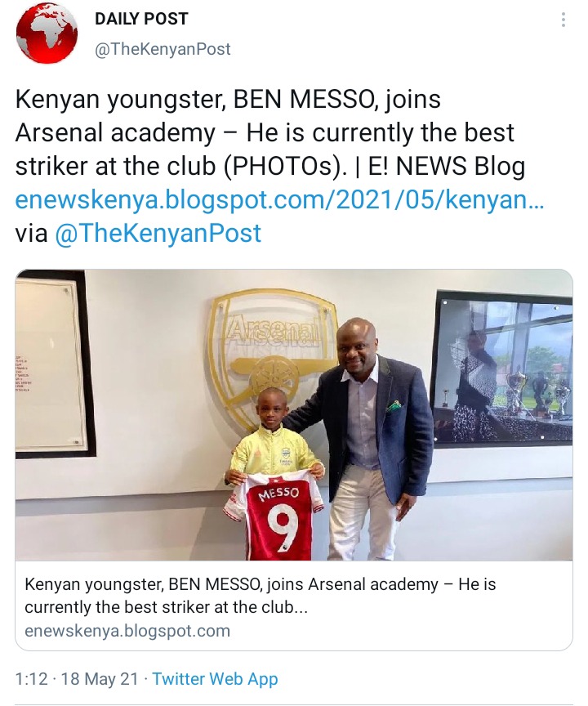This screenshot has width=588, height=706.
Task: Tap the trophy cabinet frame in photo
Action: pos(503,369)
